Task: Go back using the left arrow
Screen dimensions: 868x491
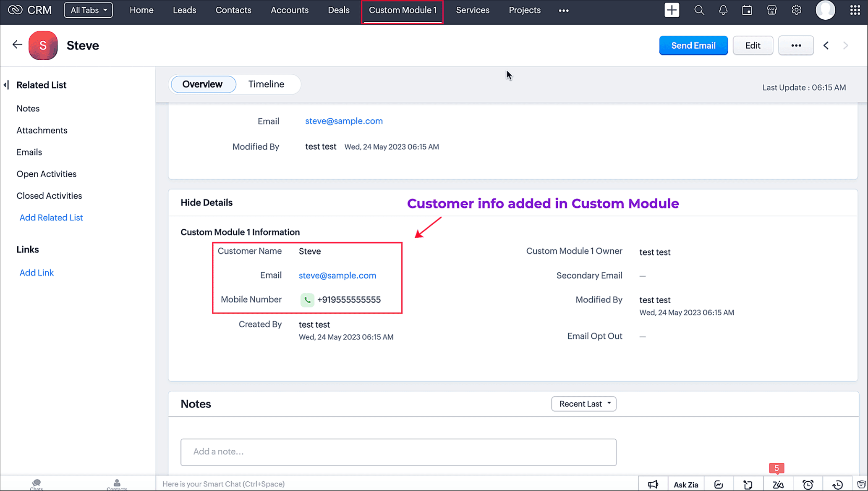Action: 17,45
